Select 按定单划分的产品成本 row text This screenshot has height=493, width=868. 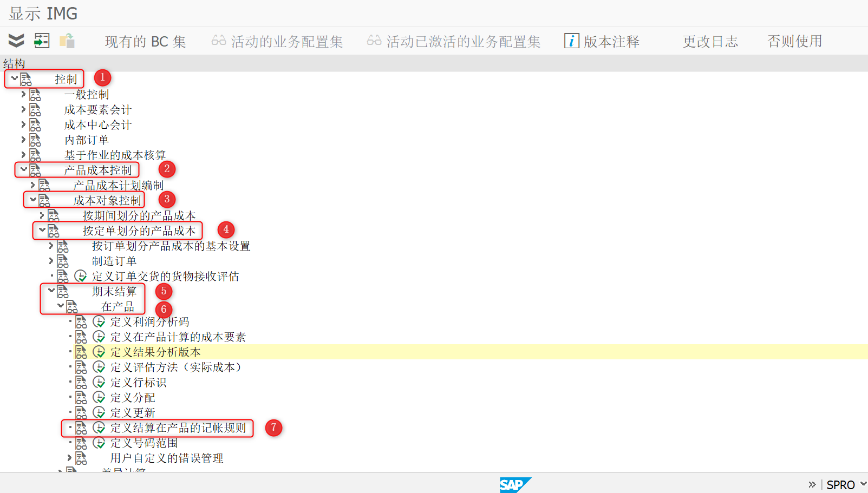pyautogui.click(x=139, y=231)
